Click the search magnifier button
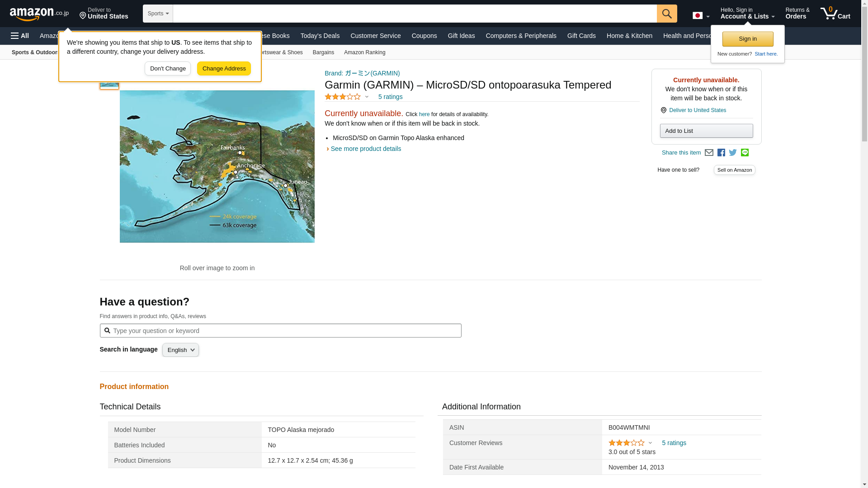This screenshot has width=868, height=488. (667, 14)
